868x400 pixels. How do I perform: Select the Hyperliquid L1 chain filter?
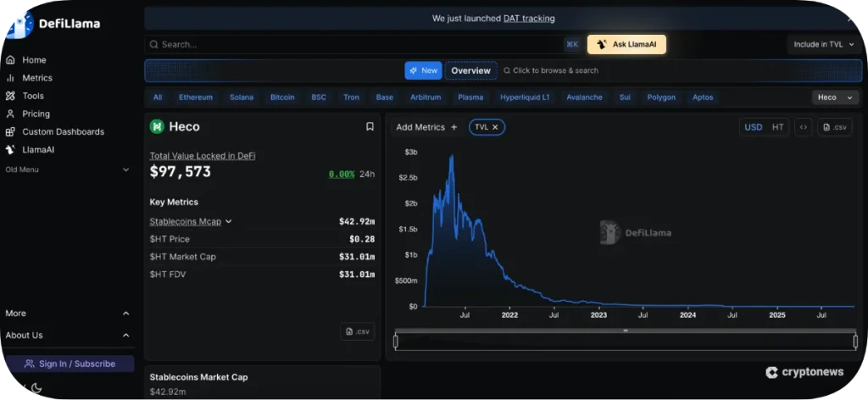(x=525, y=97)
